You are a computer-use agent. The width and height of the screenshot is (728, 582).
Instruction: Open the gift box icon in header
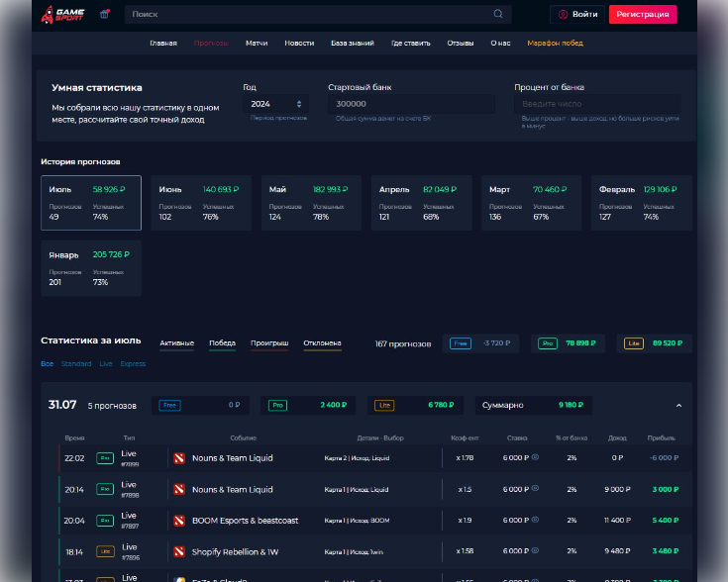[105, 14]
